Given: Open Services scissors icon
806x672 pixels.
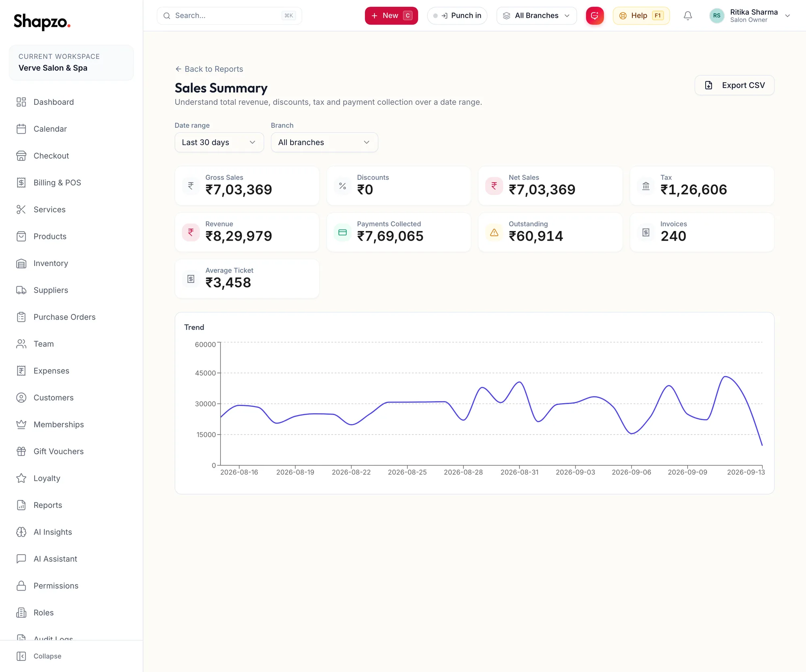Looking at the screenshot, I should [x=21, y=210].
